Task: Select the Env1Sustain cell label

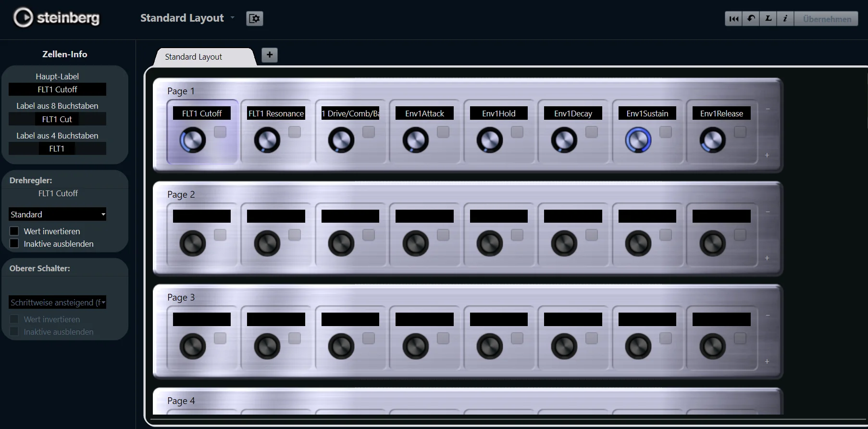Action: pos(647,114)
